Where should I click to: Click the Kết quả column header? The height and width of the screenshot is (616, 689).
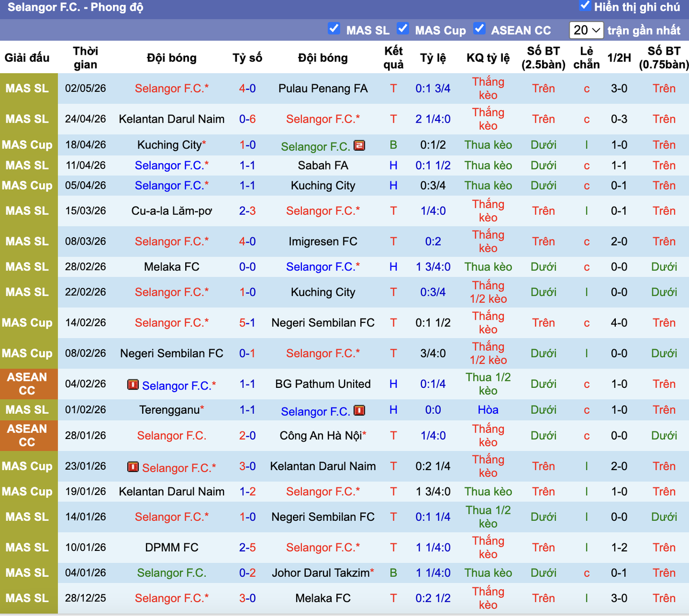click(x=393, y=58)
